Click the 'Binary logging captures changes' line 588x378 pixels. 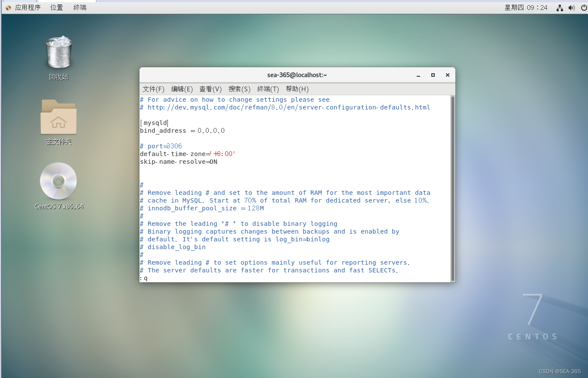pyautogui.click(x=269, y=231)
